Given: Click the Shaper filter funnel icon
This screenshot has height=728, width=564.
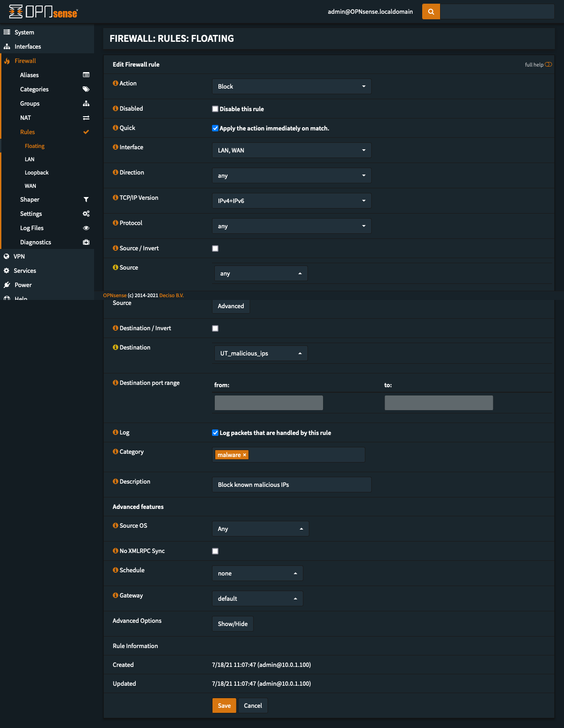Looking at the screenshot, I should click(86, 199).
